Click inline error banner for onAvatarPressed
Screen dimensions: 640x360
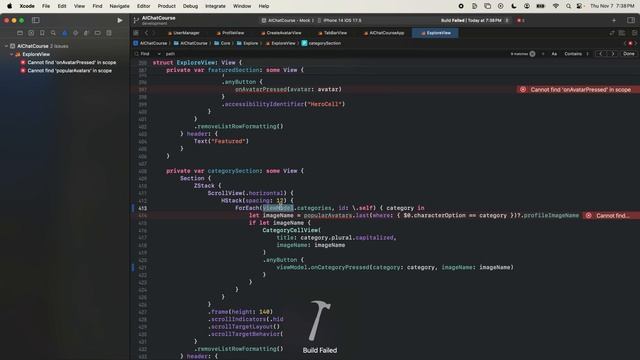tap(578, 89)
